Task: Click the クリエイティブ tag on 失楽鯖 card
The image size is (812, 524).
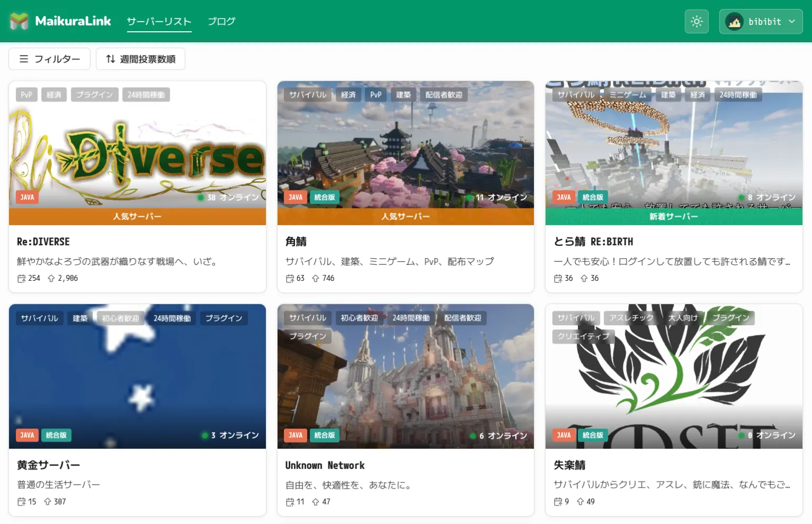Action: (584, 336)
